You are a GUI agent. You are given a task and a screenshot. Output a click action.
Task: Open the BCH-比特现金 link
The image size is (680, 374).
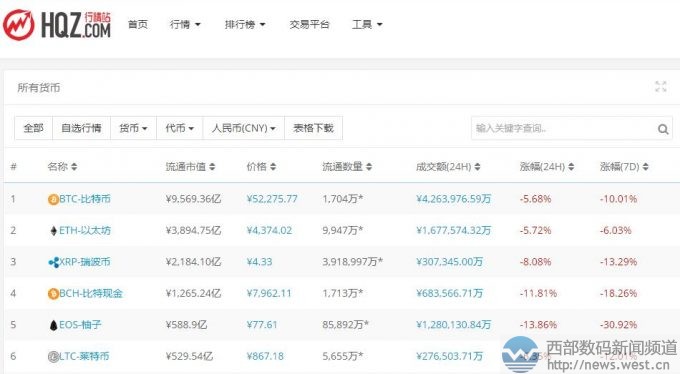click(x=91, y=293)
